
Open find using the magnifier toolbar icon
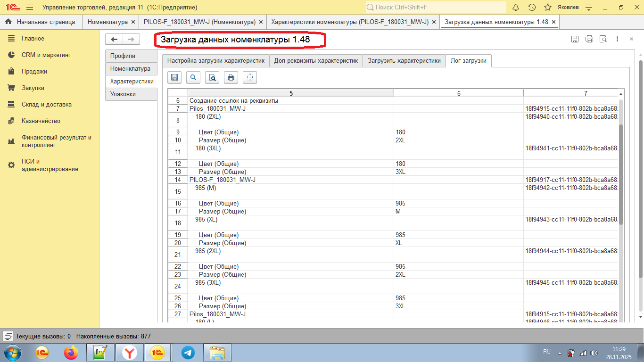[x=193, y=77]
